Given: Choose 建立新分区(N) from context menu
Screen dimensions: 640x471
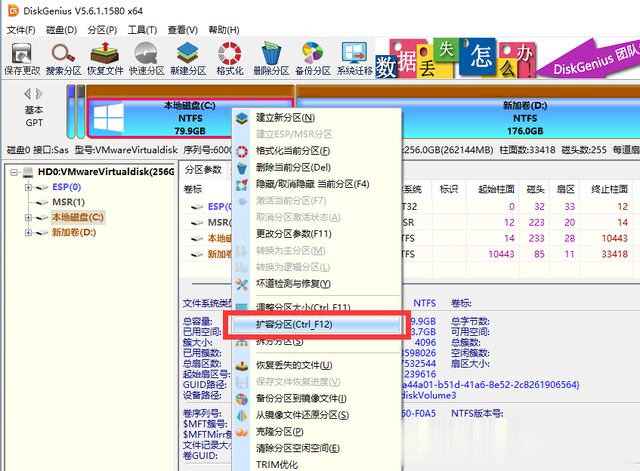Looking at the screenshot, I should click(317, 118).
